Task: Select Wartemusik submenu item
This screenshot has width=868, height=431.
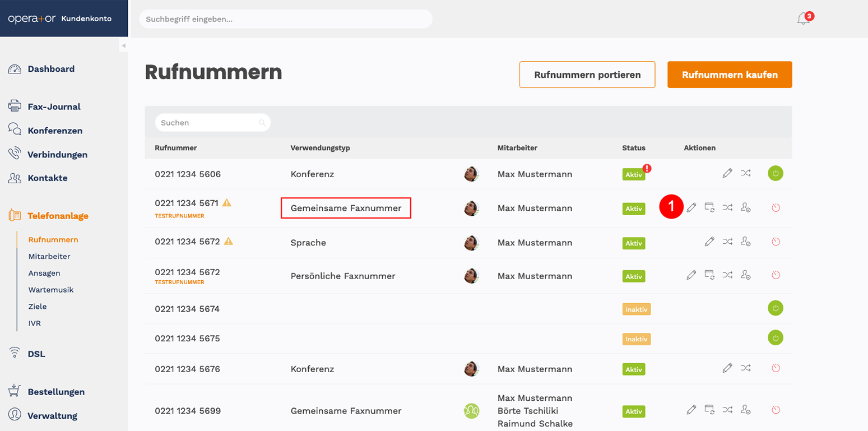Action: click(x=51, y=290)
